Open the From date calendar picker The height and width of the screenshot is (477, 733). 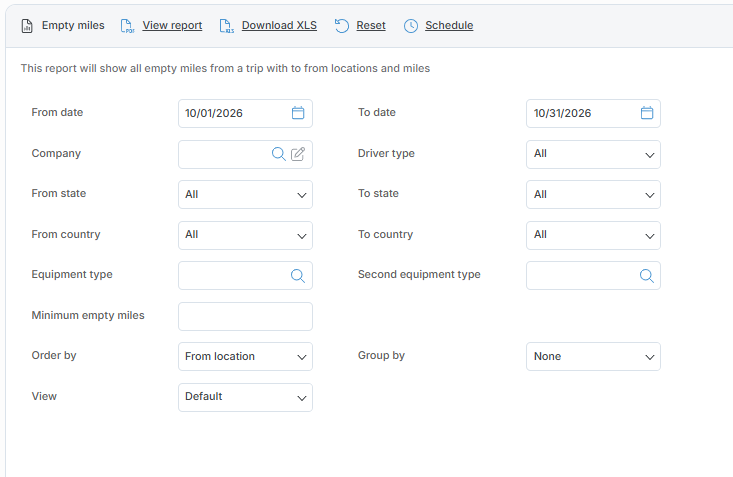[298, 113]
